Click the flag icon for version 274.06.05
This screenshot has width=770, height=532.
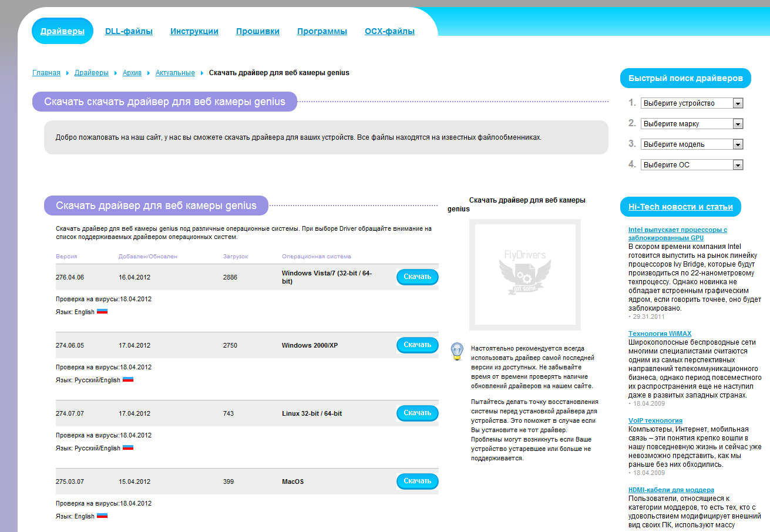[128, 379]
